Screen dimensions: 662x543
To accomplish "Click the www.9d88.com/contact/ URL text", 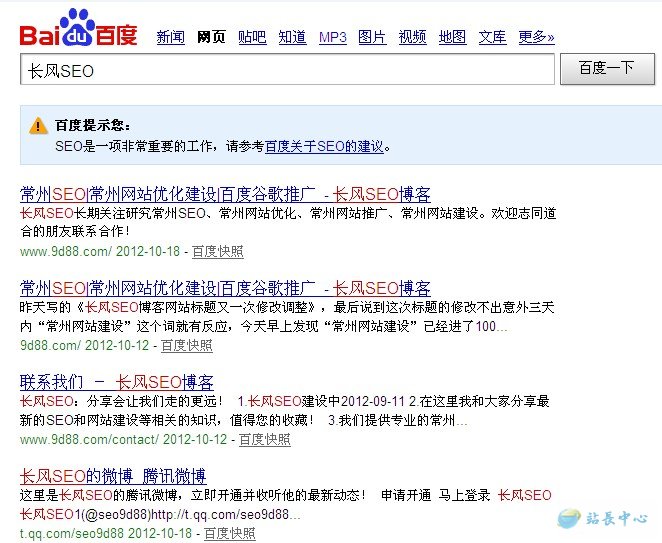I will (123, 440).
